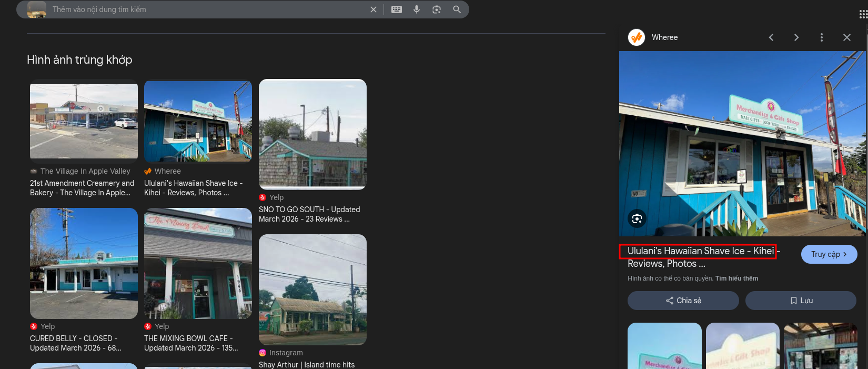The height and width of the screenshot is (369, 868).
Task: Click the Yelp source label above SNO TO GO SOUTH
Action: pos(276,197)
